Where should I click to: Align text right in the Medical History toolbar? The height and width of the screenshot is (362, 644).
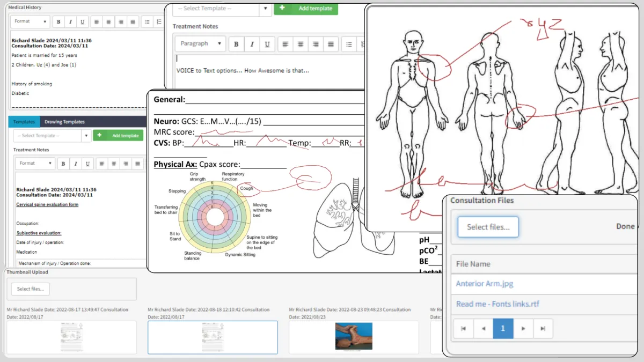pyautogui.click(x=121, y=22)
